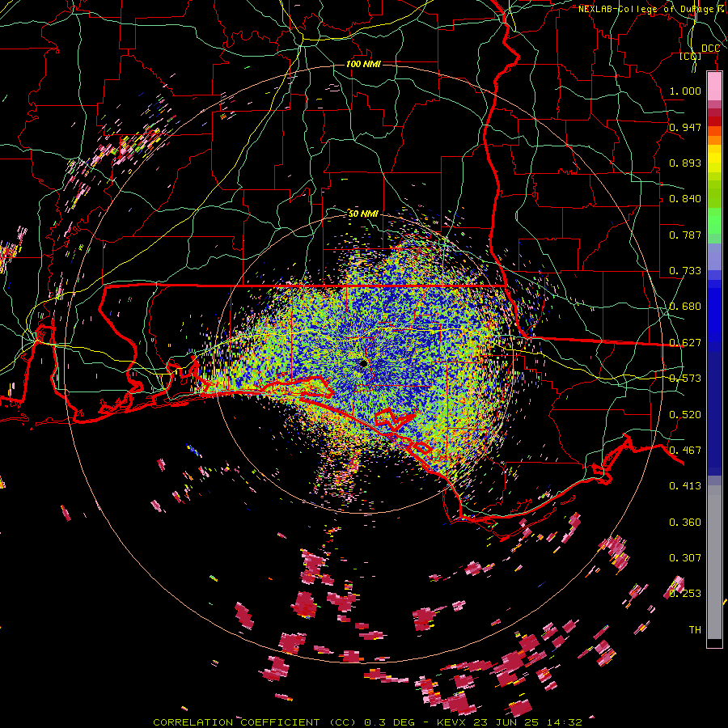
Task: Click the "TH" threshold label
Action: [695, 630]
